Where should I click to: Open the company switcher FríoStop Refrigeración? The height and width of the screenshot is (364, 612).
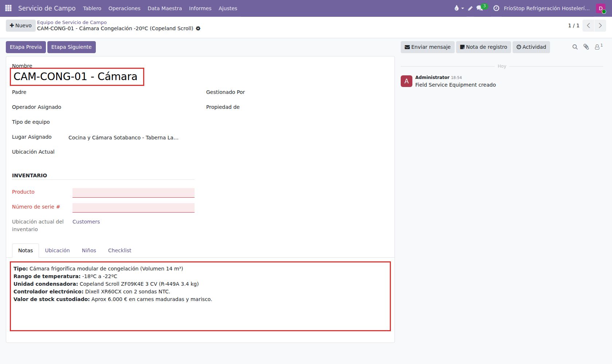pos(546,8)
